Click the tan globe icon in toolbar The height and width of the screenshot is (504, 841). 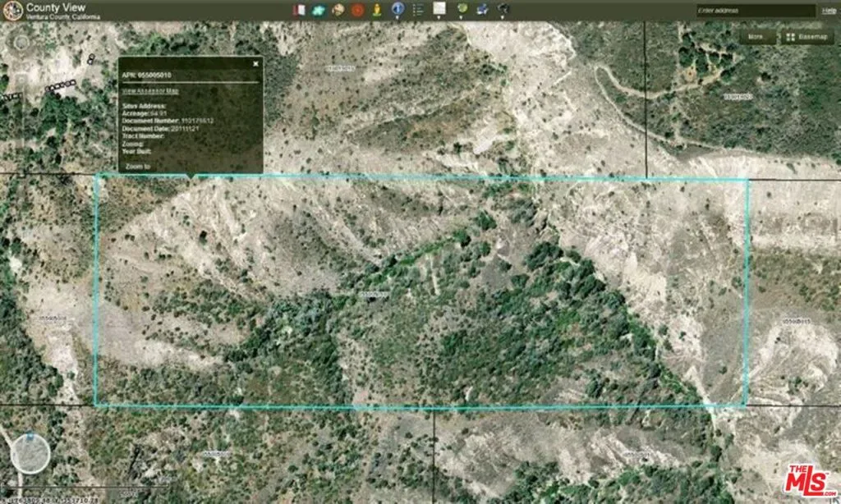pyautogui.click(x=338, y=10)
